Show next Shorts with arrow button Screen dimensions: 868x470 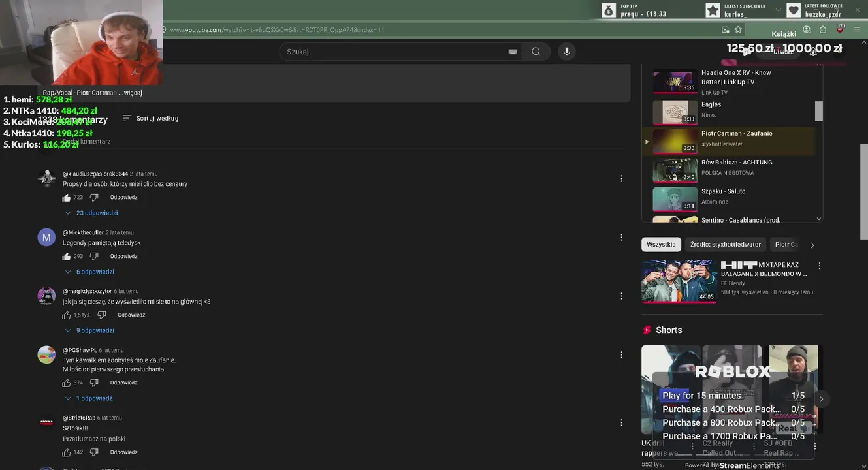(821, 399)
